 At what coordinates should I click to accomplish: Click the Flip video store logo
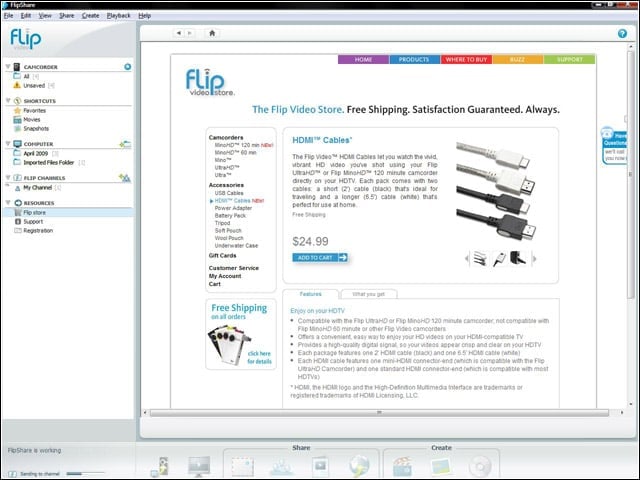click(x=210, y=82)
